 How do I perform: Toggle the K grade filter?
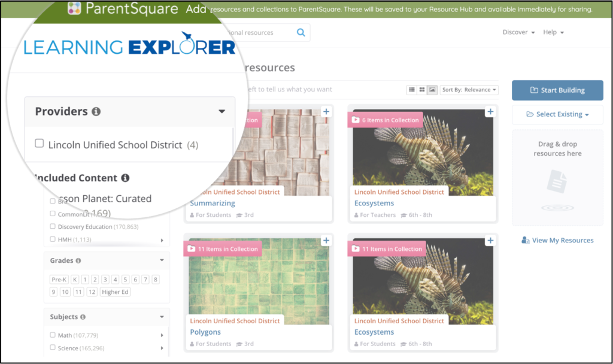coord(75,280)
